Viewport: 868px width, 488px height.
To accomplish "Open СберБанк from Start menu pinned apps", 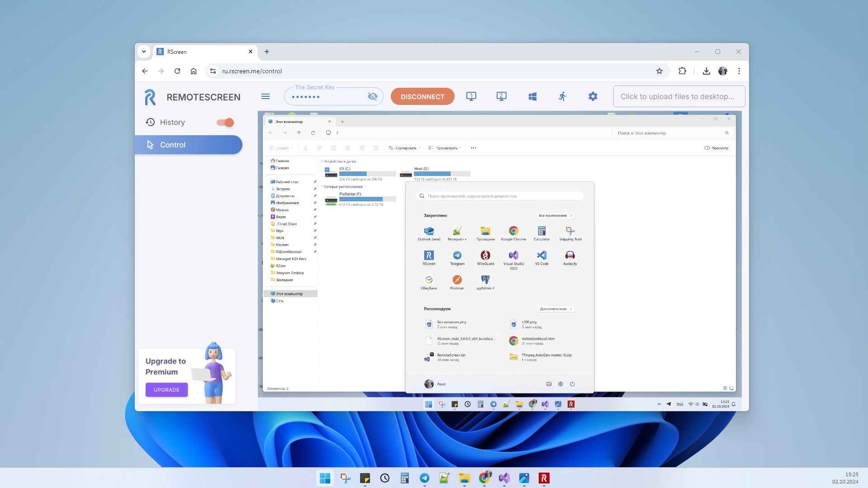I will tap(429, 283).
